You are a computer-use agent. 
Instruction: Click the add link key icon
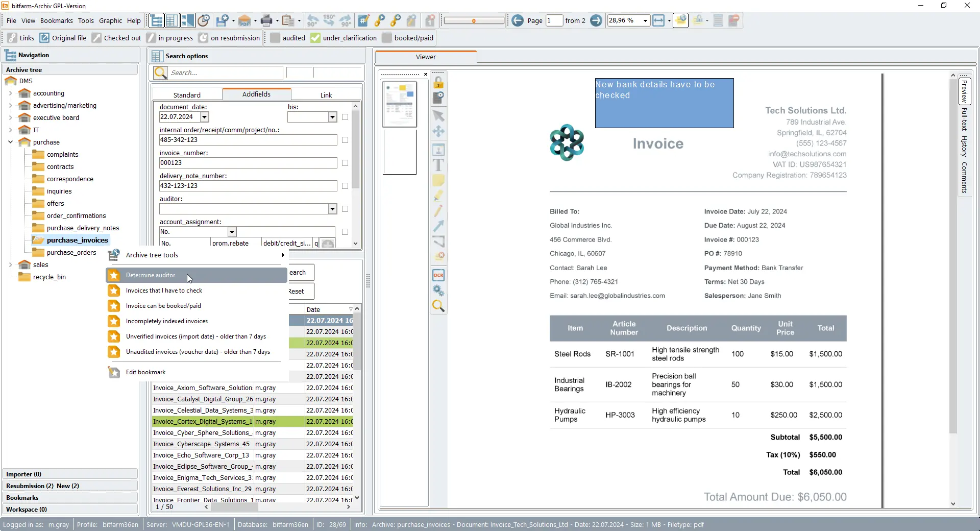click(x=395, y=20)
